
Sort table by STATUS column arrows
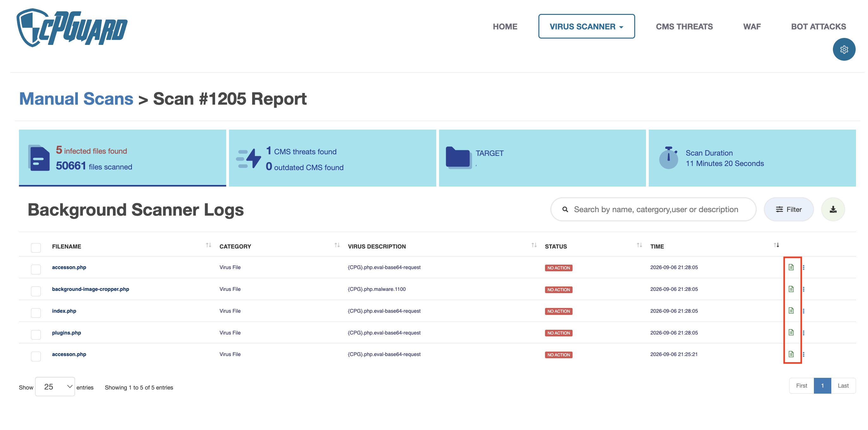pyautogui.click(x=640, y=245)
